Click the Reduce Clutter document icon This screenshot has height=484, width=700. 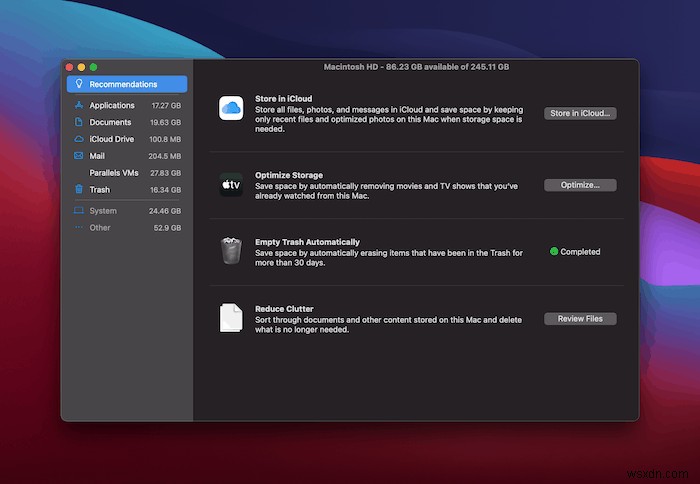click(231, 318)
